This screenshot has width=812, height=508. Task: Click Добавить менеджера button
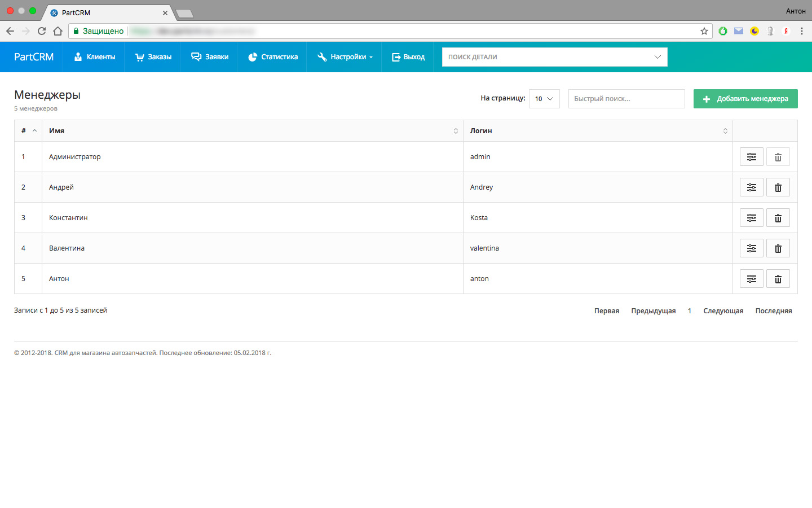point(745,99)
